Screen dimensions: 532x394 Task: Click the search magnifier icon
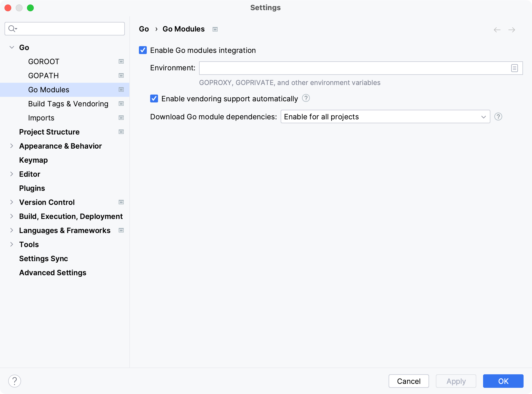click(x=13, y=29)
